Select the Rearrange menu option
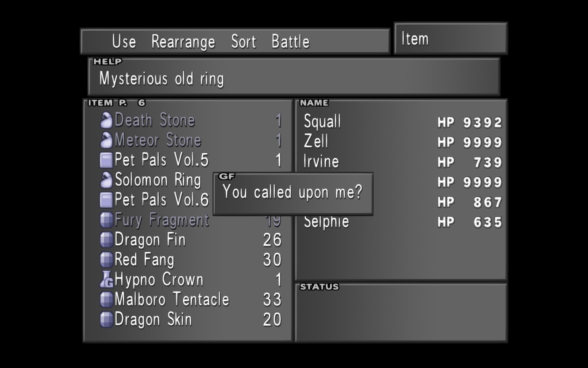The width and height of the screenshot is (588, 368). 183,42
